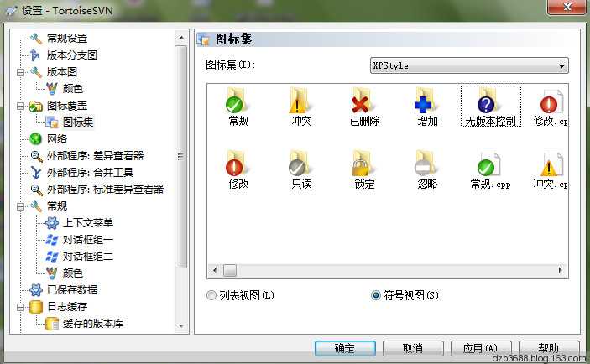Select 颜色 under 常规
The image size is (590, 364).
pos(73,273)
